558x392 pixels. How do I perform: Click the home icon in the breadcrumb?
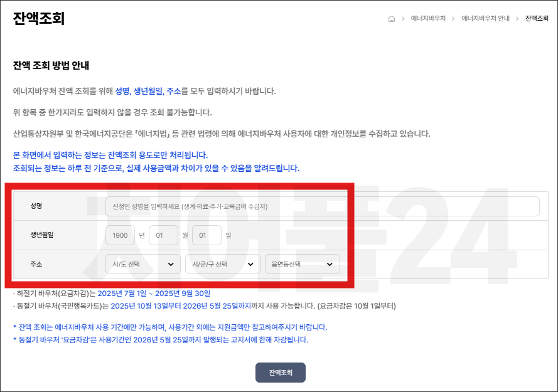click(x=392, y=19)
